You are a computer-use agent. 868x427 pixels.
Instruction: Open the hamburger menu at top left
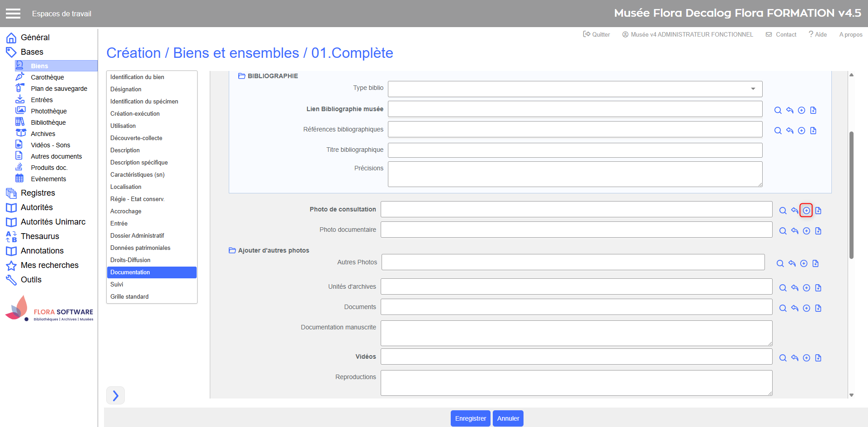pyautogui.click(x=13, y=14)
